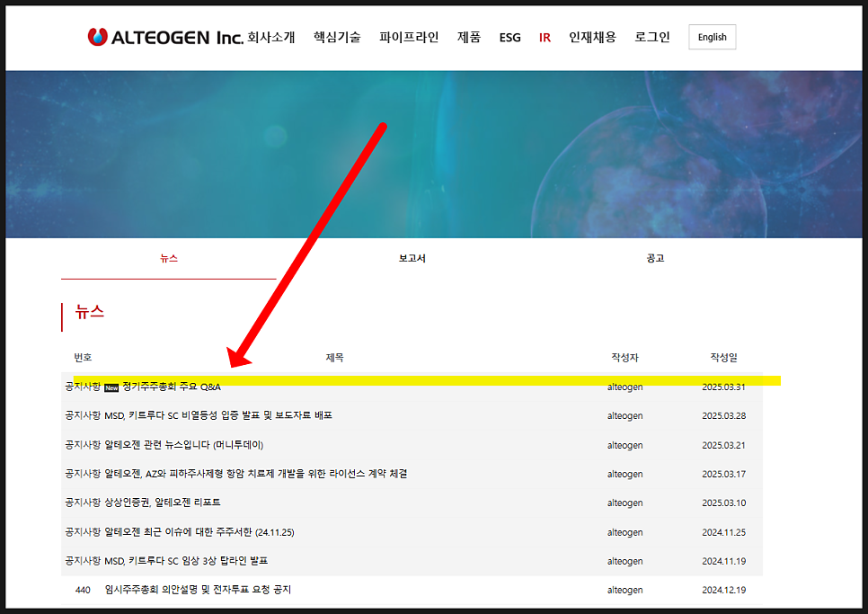
Task: Click 공지사항 label on 상상인증권 row
Action: point(83,503)
